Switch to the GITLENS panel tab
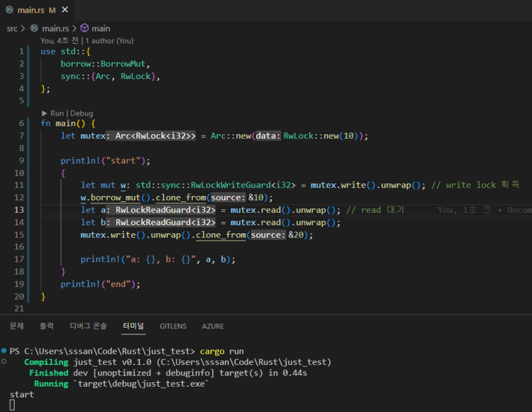This screenshot has height=412, width=532. 173,326
